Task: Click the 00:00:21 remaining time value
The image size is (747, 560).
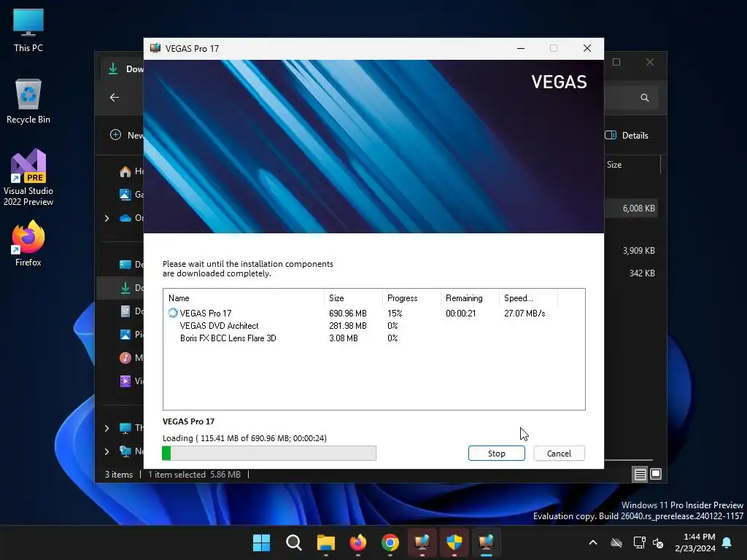Action: click(461, 314)
